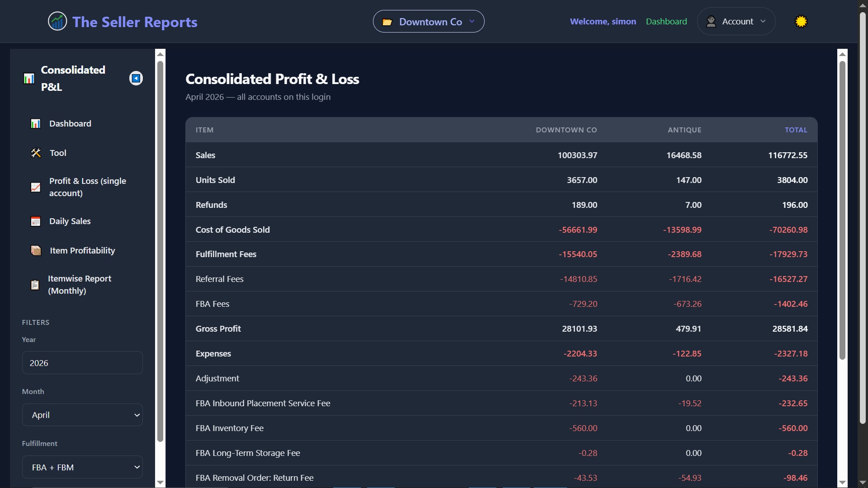
Task: Click the Referral Fees row label
Action: pyautogui.click(x=219, y=279)
